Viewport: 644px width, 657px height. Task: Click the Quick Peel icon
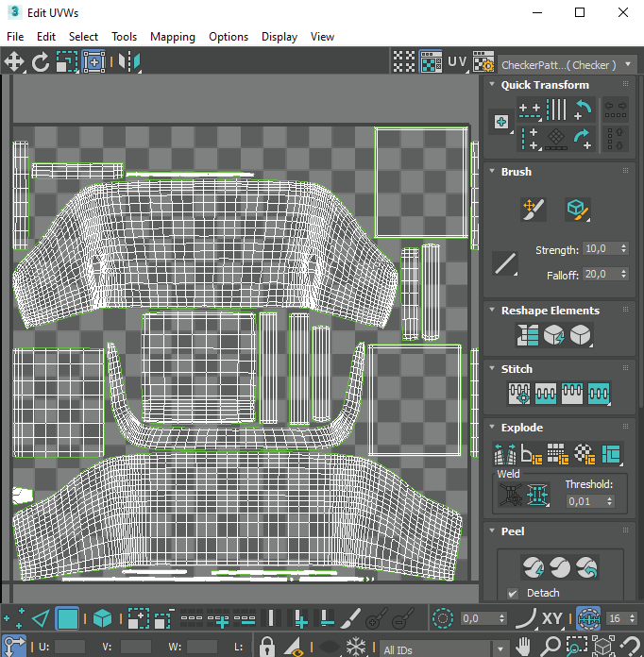pos(534,566)
